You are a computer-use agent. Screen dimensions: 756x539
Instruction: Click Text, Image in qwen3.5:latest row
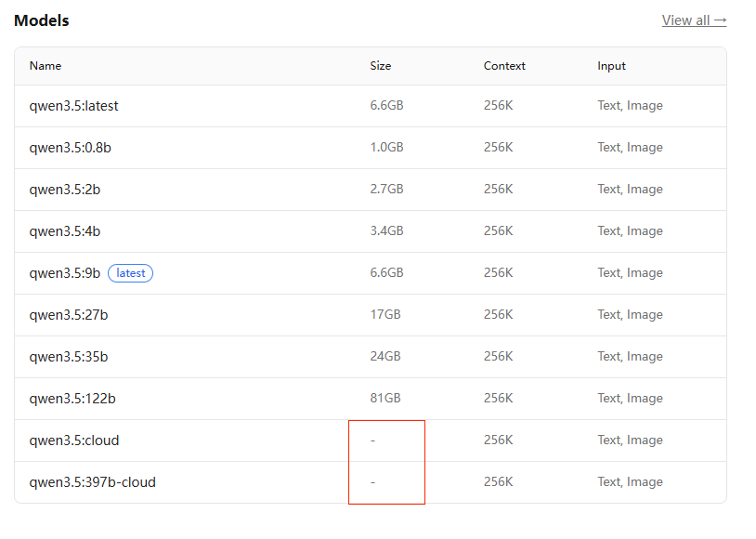pyautogui.click(x=630, y=106)
